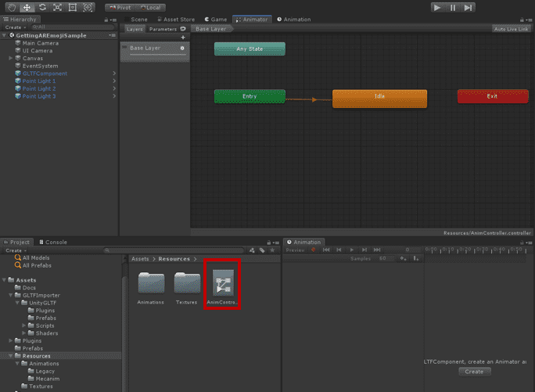Select the Rect Transform tool
This screenshot has height=392, width=535.
coord(73,7)
